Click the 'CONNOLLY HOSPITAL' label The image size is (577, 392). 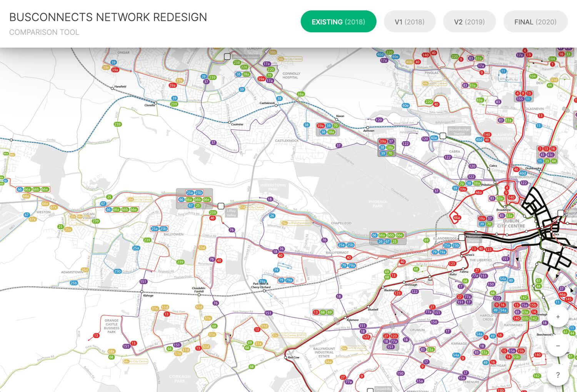pos(291,75)
